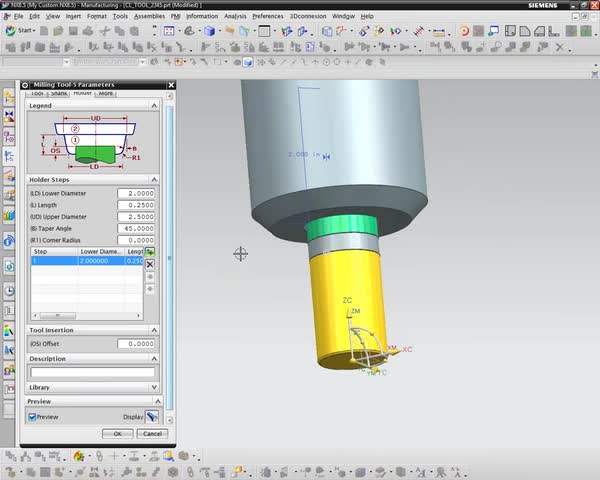The height and width of the screenshot is (480, 600).
Task: Click the X delete icon in second toolbar
Action: coord(560,47)
